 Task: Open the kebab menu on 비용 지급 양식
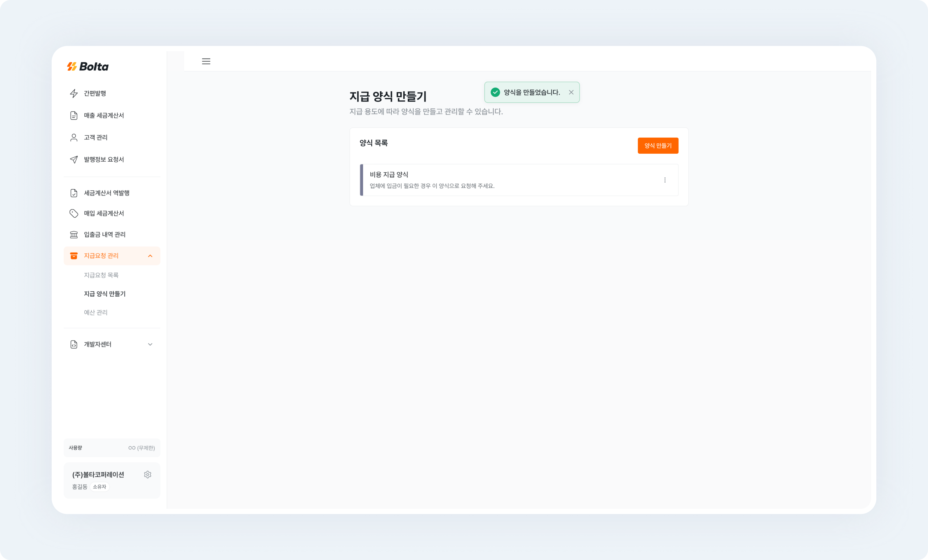coord(665,180)
